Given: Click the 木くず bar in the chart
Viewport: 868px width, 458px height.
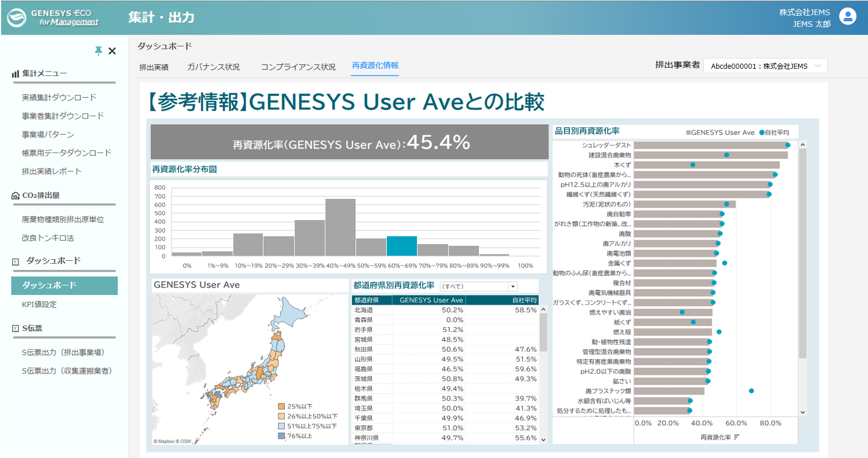Looking at the screenshot, I should (x=707, y=165).
